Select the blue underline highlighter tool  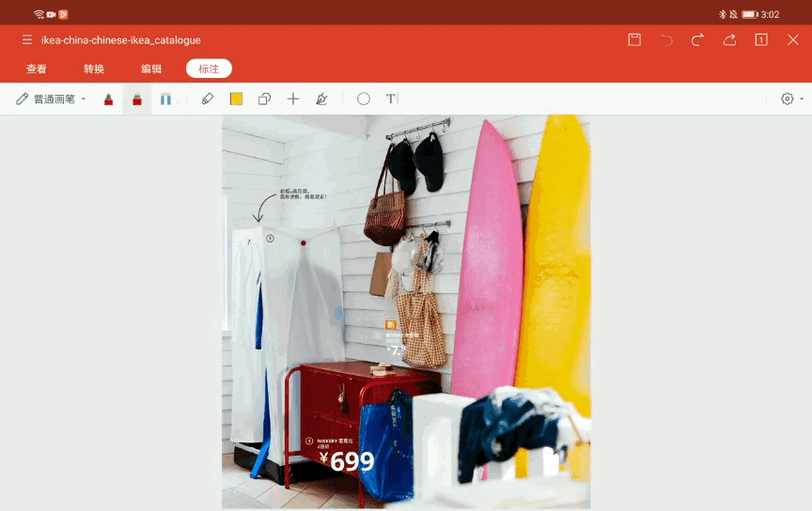pyautogui.click(x=165, y=99)
